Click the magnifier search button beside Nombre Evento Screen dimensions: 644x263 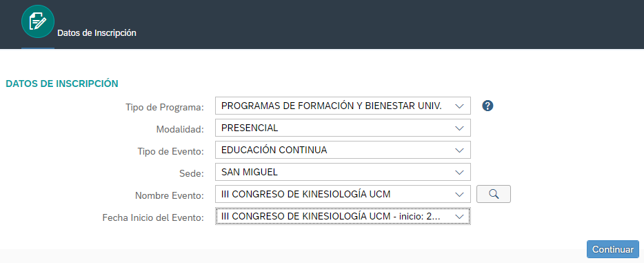click(493, 194)
